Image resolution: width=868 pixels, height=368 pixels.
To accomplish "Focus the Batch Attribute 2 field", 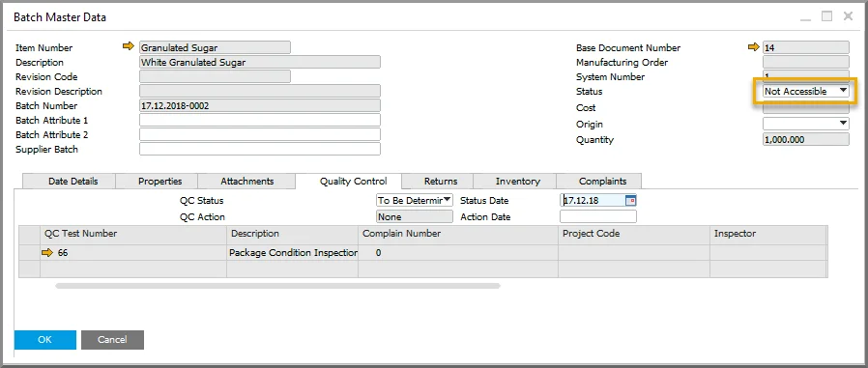I will (260, 134).
